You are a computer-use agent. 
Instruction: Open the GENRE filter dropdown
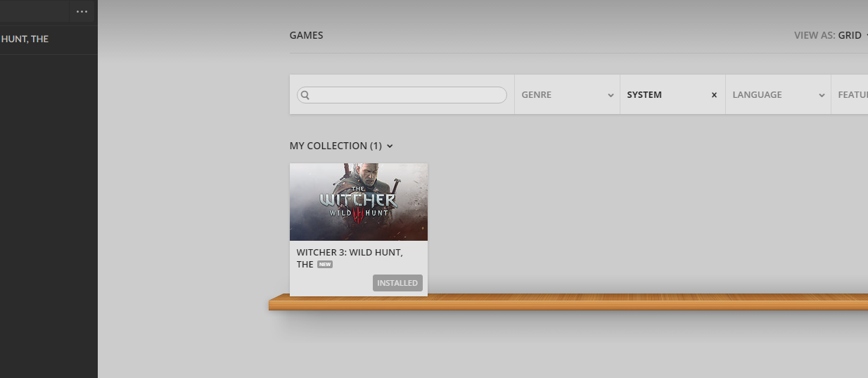tap(567, 94)
